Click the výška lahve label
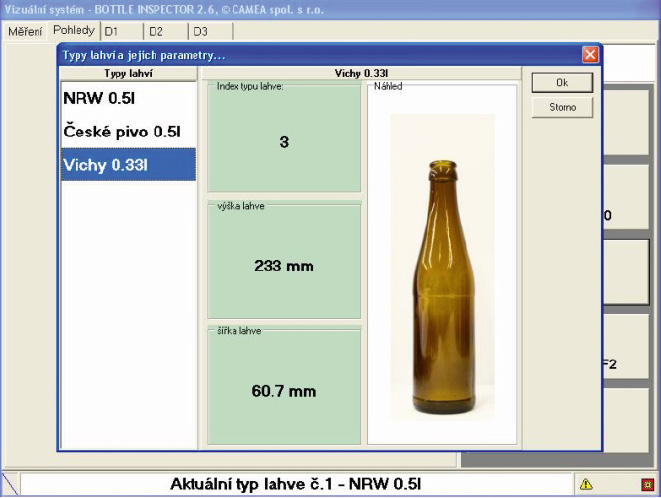Viewport: 661px width, 498px height. pyautogui.click(x=241, y=206)
